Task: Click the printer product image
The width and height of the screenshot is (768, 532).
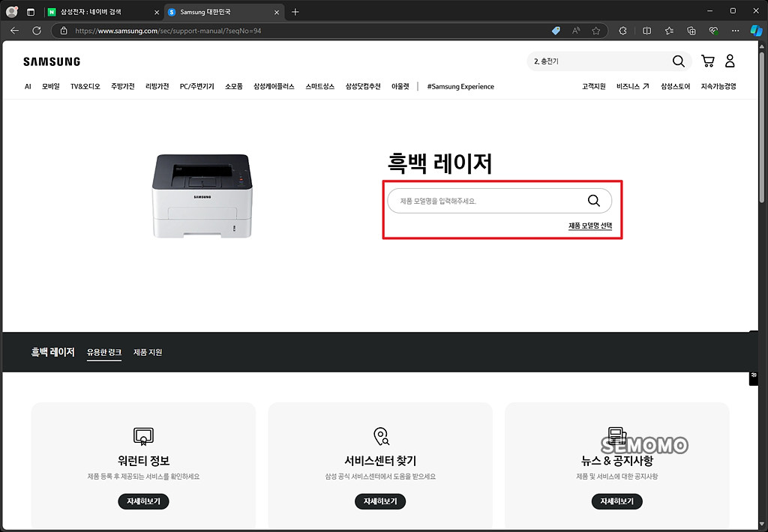Action: coord(202,196)
